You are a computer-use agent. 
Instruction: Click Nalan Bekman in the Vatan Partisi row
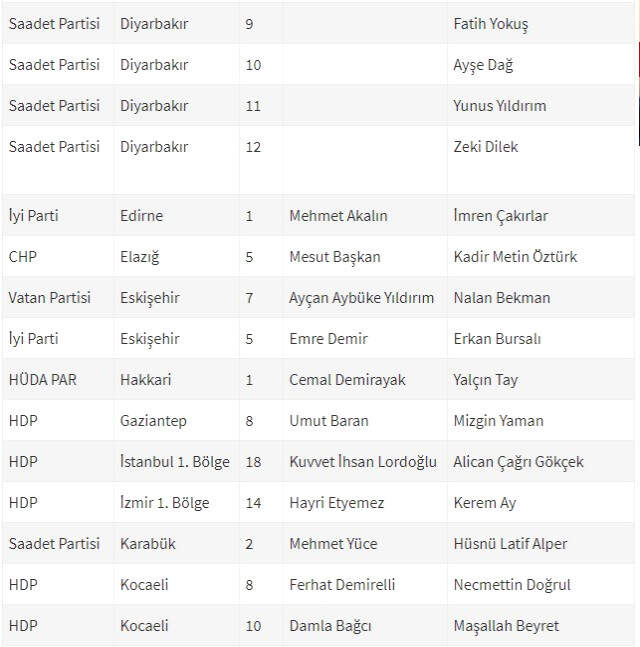(x=502, y=298)
